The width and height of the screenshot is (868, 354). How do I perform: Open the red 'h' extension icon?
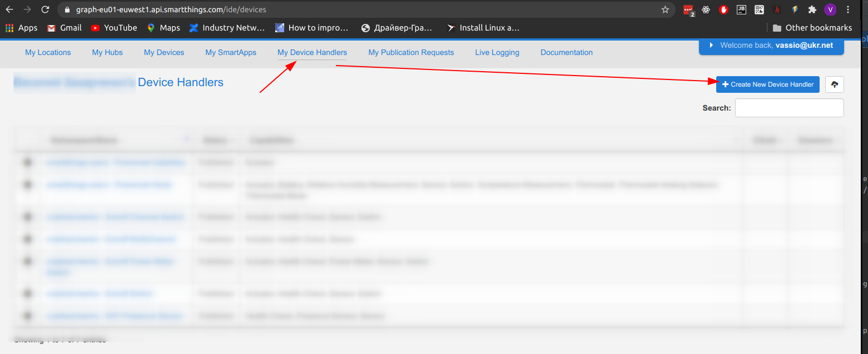tap(777, 9)
